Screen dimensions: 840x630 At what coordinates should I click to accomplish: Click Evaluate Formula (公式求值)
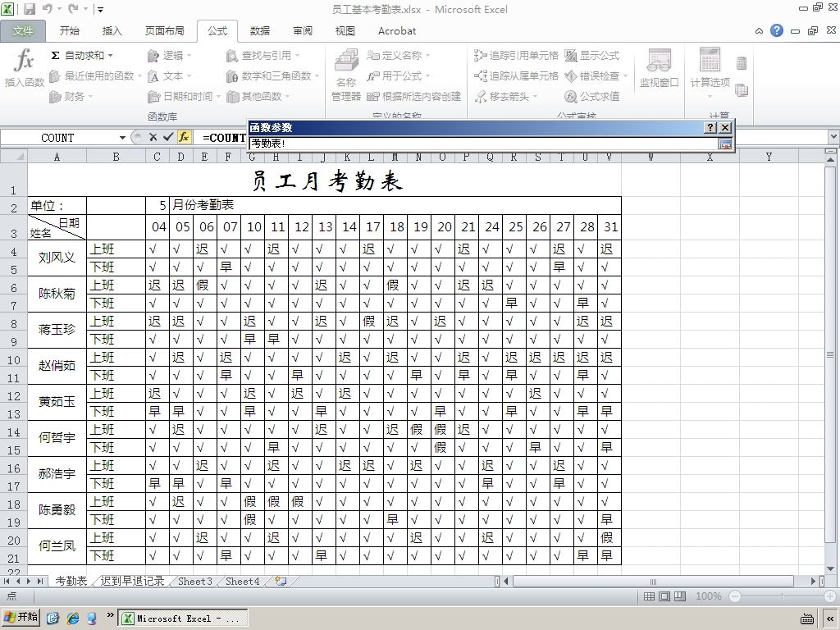click(x=592, y=97)
